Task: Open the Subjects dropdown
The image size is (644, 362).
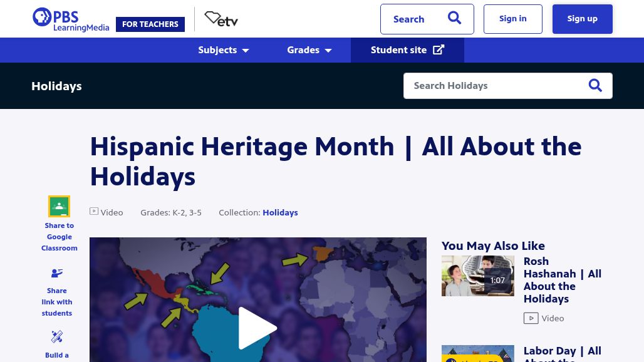Action: coord(223,50)
